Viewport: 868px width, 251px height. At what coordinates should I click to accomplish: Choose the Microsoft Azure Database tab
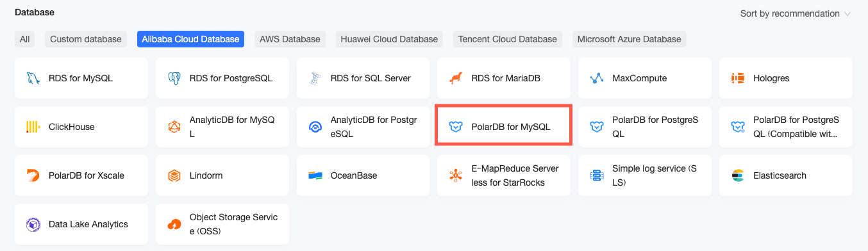(x=630, y=39)
